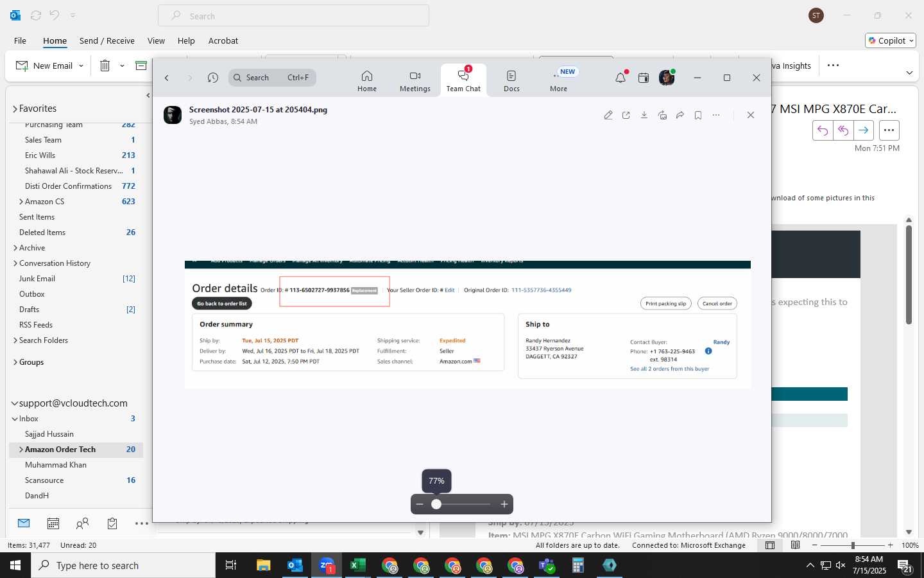Open Outlook File menu
Screen dimensions: 924x578
tap(21, 40)
